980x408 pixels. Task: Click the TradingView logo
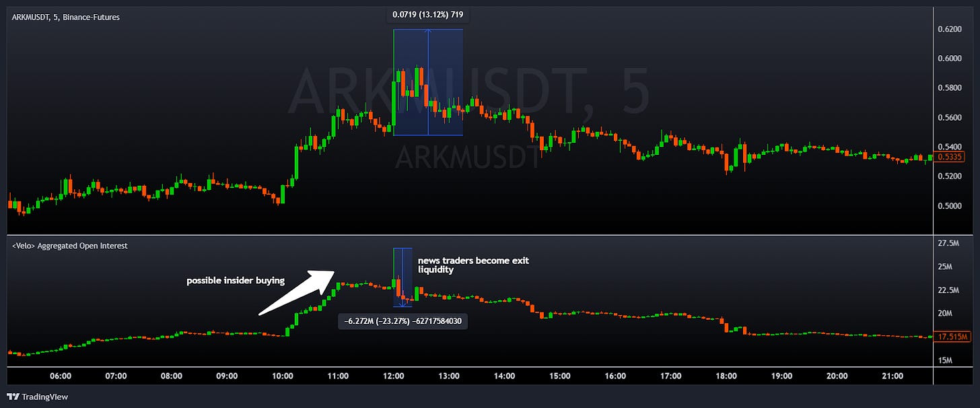[x=37, y=397]
